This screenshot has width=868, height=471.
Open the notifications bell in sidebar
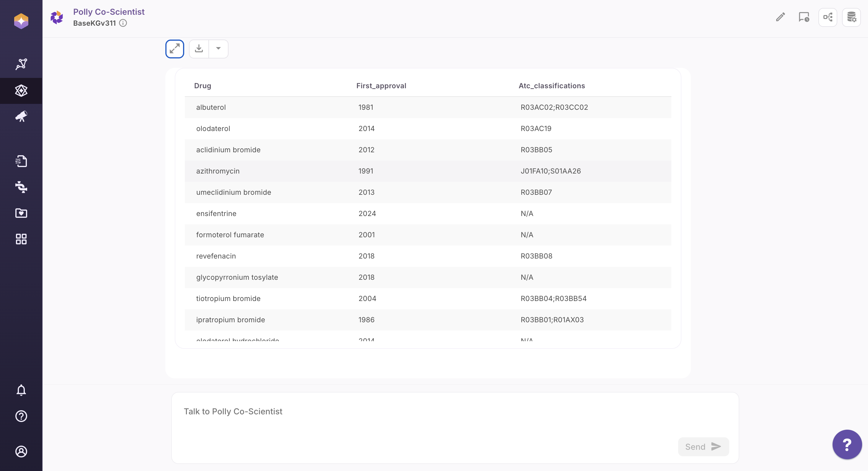point(21,390)
